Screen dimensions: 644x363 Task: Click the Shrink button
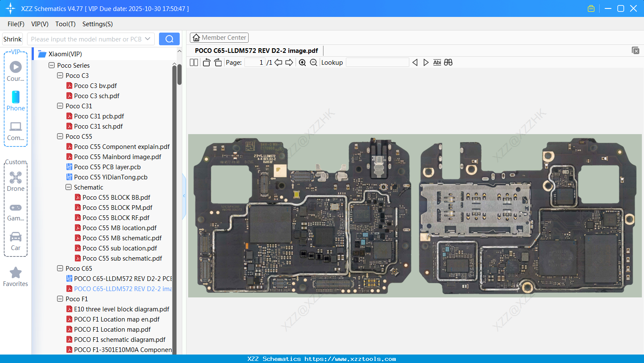pos(12,38)
